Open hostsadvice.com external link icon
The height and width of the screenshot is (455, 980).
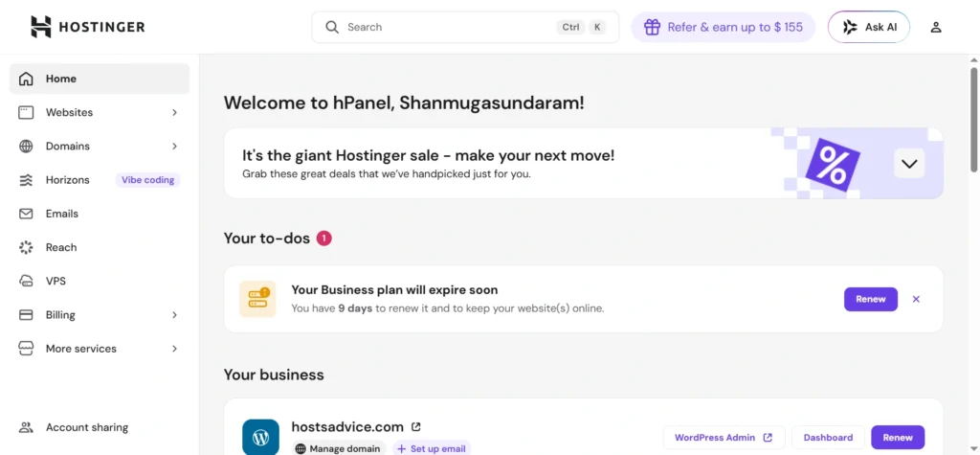415,427
